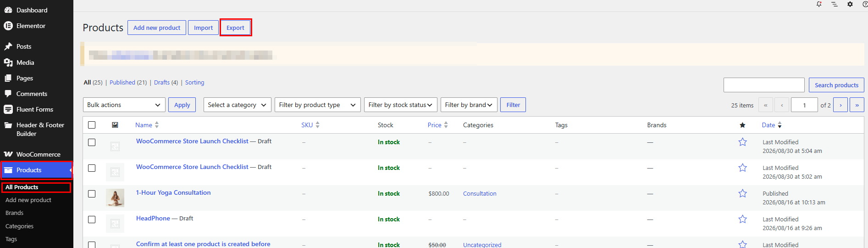Open Filter by product type dropdown

point(318,105)
